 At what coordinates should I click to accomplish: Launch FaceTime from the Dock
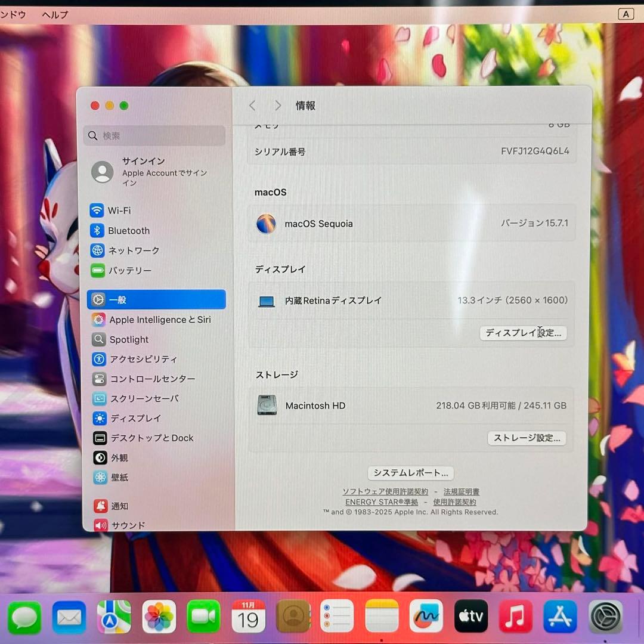click(x=203, y=617)
